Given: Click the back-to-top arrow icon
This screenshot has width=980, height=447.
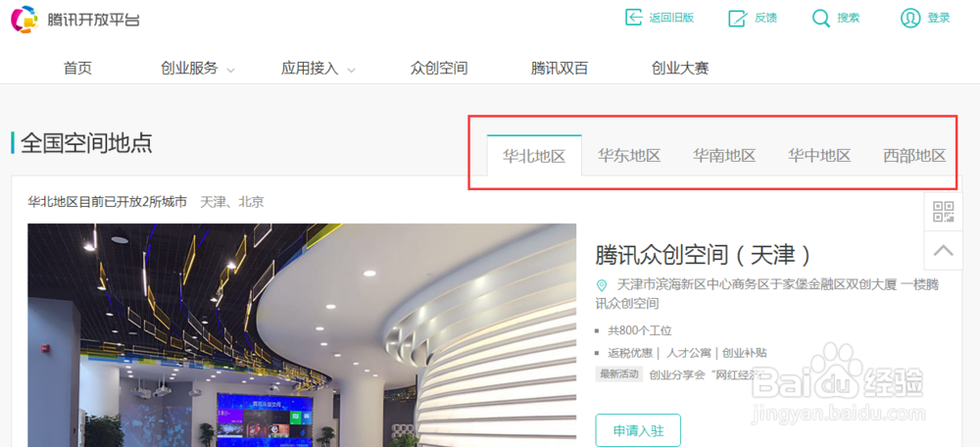Looking at the screenshot, I should (x=943, y=251).
